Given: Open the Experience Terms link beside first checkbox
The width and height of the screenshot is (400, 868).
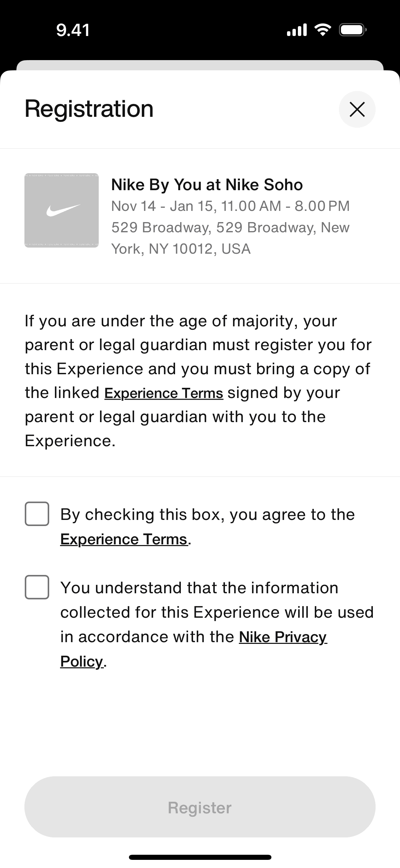Looking at the screenshot, I should coord(124,539).
